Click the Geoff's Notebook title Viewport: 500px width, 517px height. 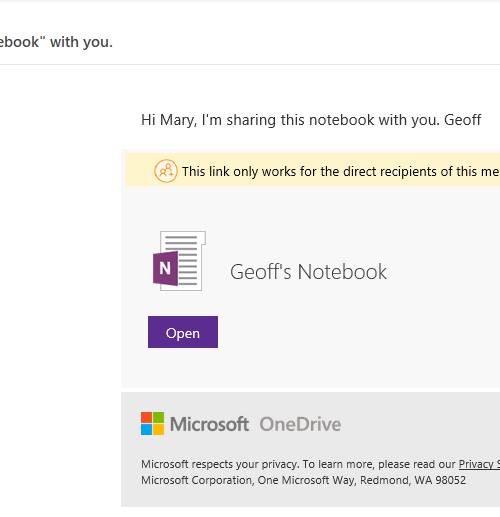pos(308,272)
